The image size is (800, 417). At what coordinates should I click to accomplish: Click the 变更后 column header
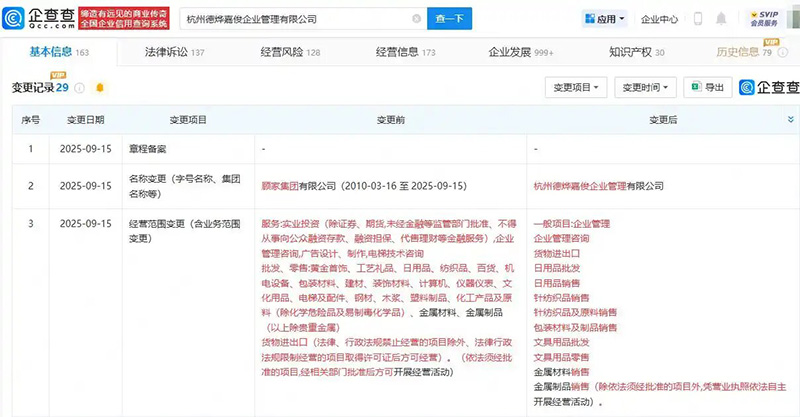pos(663,120)
